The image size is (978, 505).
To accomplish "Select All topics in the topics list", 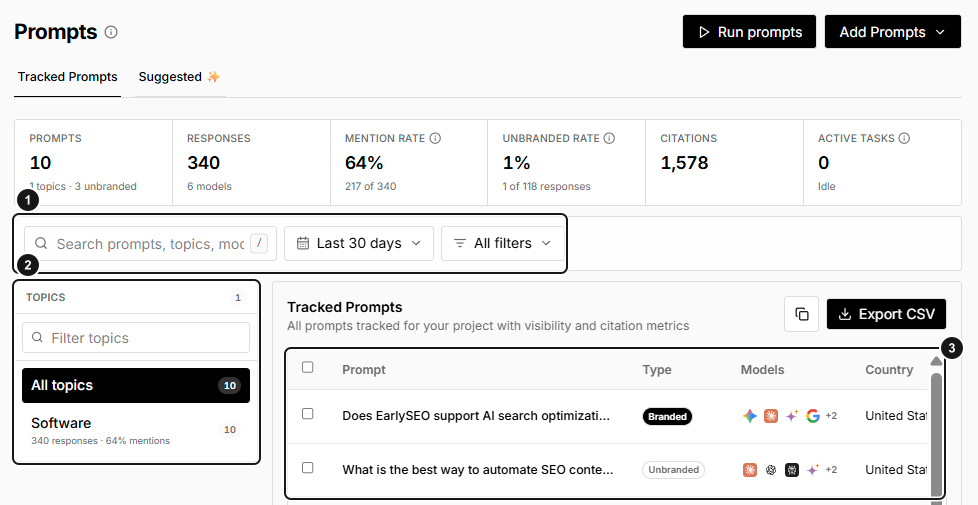I will click(x=136, y=385).
